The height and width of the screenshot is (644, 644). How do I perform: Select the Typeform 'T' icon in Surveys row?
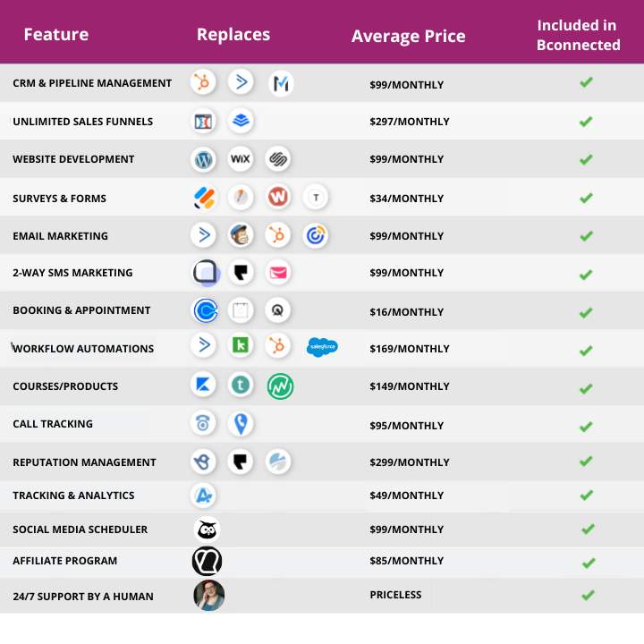(x=316, y=198)
